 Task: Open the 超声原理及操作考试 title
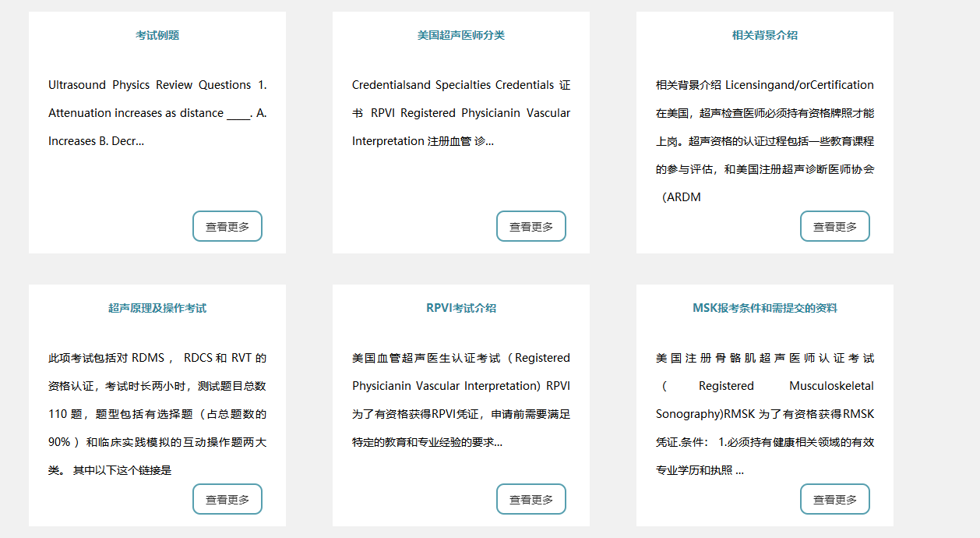click(x=157, y=308)
